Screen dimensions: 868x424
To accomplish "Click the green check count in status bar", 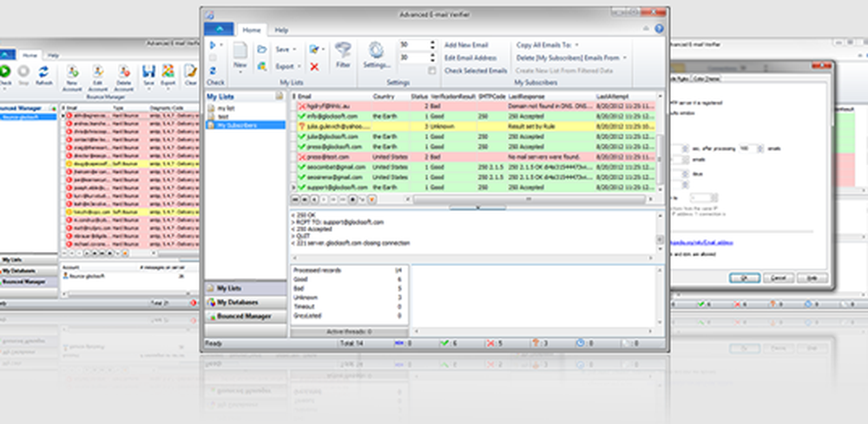I will 449,344.
